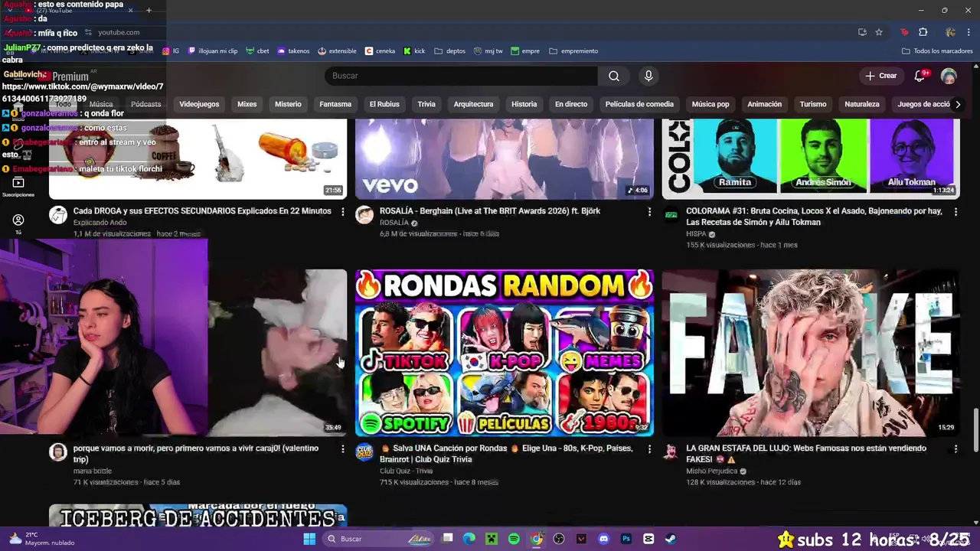
Task: Click the Crear button
Action: click(881, 76)
